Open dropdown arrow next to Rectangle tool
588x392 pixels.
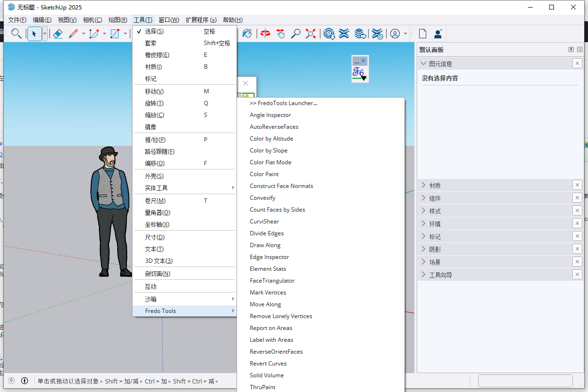coord(125,34)
